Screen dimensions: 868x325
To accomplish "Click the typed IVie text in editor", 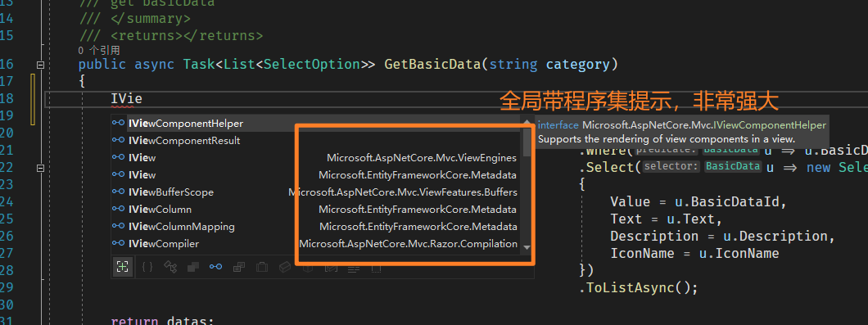I will pyautogui.click(x=127, y=98).
